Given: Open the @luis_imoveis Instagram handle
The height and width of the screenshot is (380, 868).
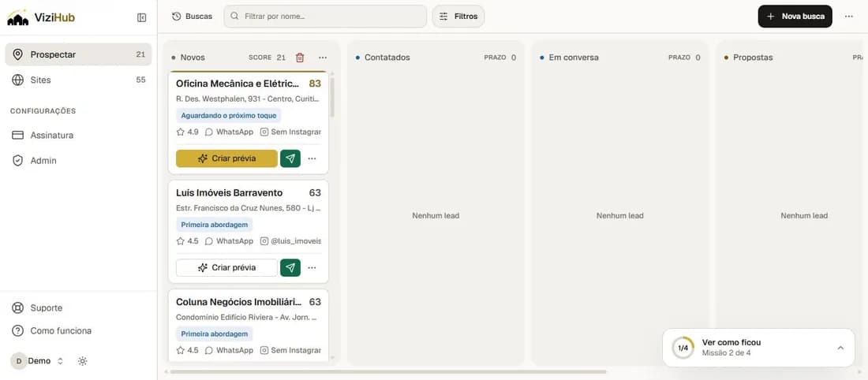Looking at the screenshot, I should click(290, 241).
